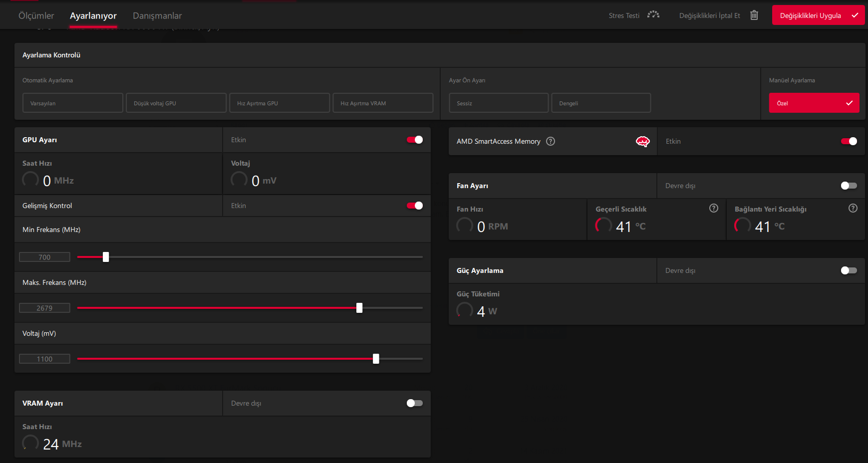The image size is (868, 463).
Task: Choose the Sessiz tuning preset
Action: point(498,103)
